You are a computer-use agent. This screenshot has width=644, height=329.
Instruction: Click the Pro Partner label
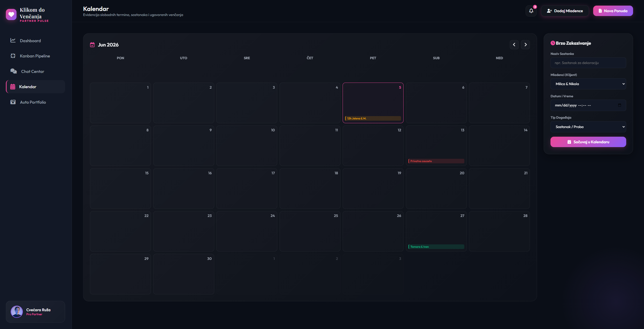(34, 314)
